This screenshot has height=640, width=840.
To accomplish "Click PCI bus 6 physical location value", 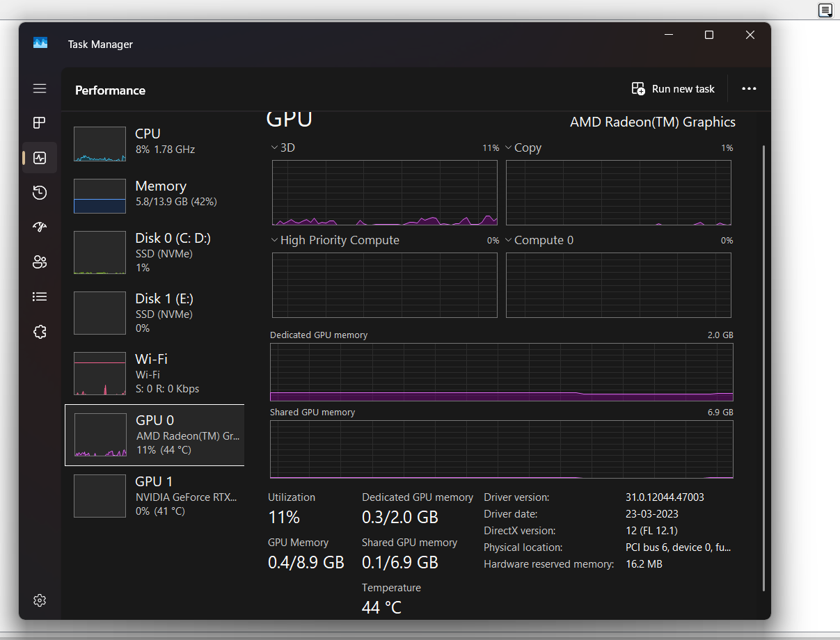I will pos(679,547).
